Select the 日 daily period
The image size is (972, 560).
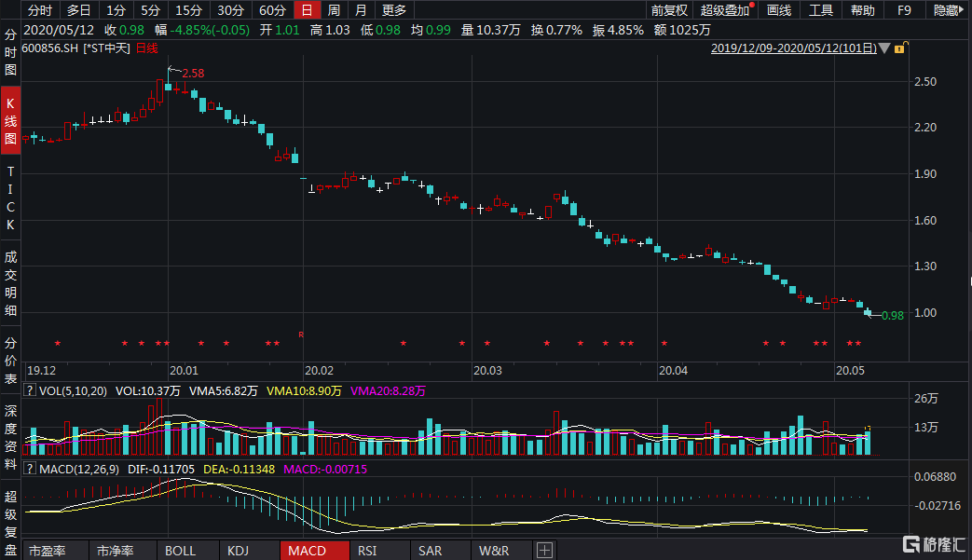[307, 10]
